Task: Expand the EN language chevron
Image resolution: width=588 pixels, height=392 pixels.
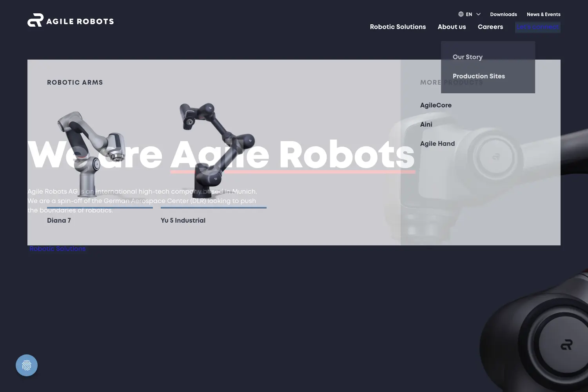Action: tap(478, 14)
